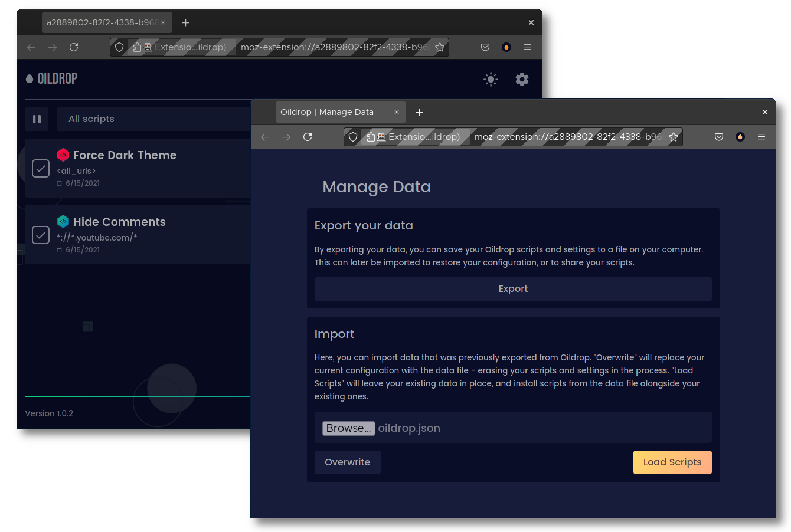Open hamburger menu in Manage Data window
This screenshot has height=532, width=791.
[x=761, y=137]
